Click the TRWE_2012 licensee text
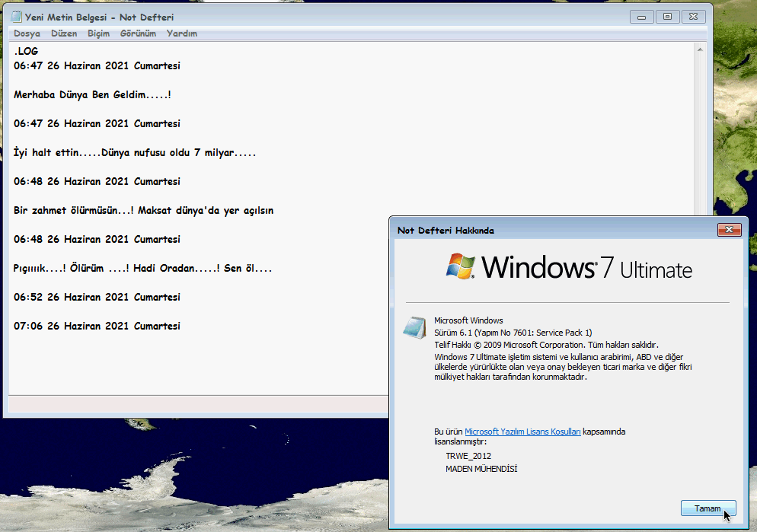 click(468, 456)
